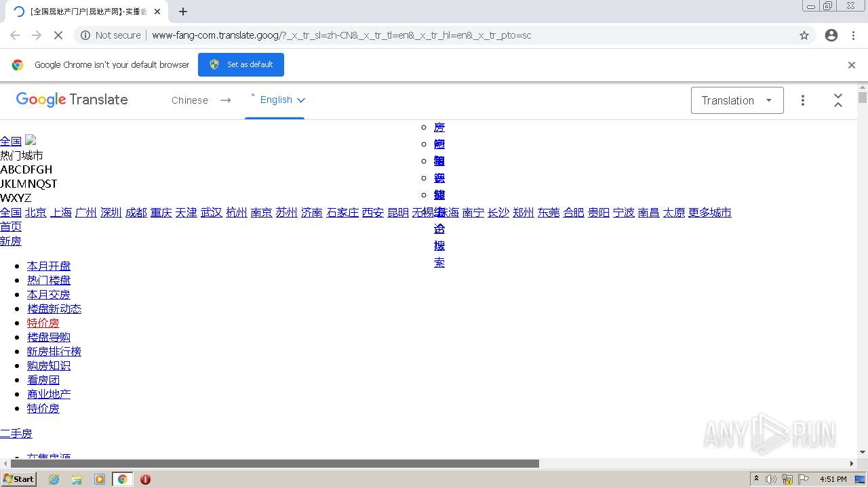Open the 本月交房 link
The width and height of the screenshot is (868, 488).
(49, 295)
